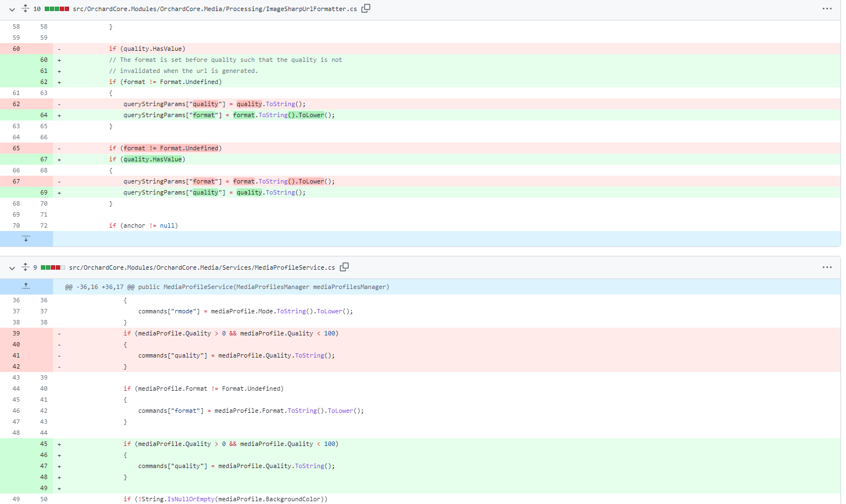This screenshot has width=846, height=504.
Task: Select removed line setting queryStringParams["quality"]
Action: tap(214, 104)
